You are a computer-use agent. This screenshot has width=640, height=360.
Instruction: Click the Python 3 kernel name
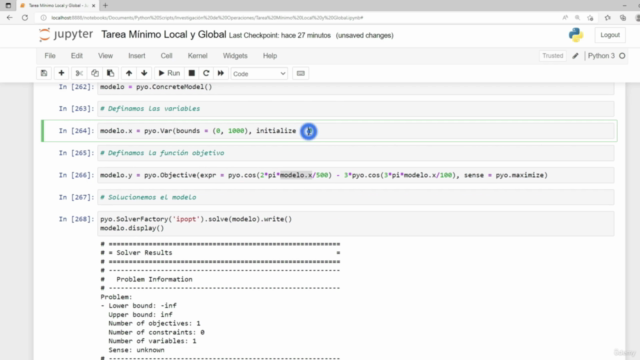coord(601,56)
